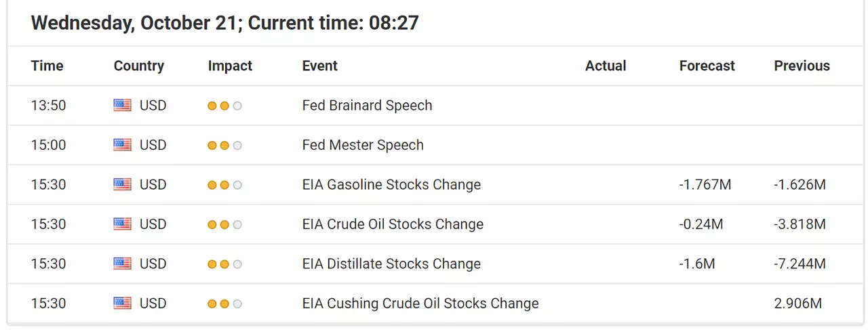This screenshot has height=330, width=868.
Task: Click the 13:50 time entry
Action: point(48,106)
